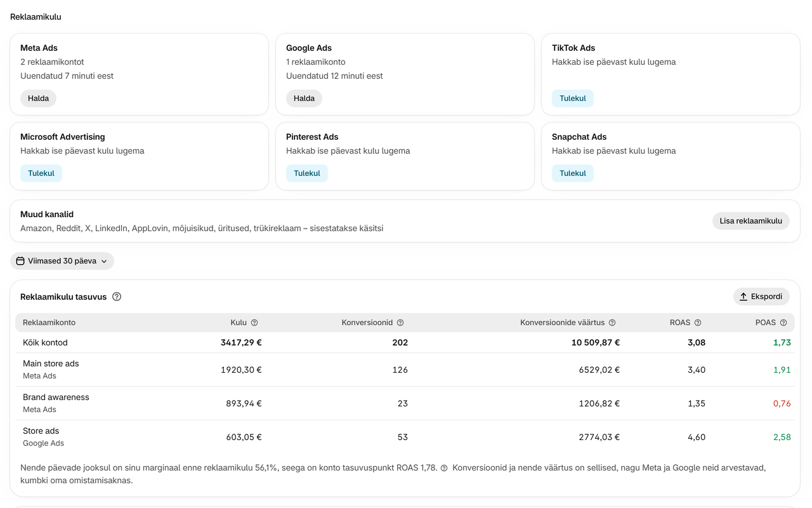Click the Ekspordi button

pyautogui.click(x=761, y=297)
